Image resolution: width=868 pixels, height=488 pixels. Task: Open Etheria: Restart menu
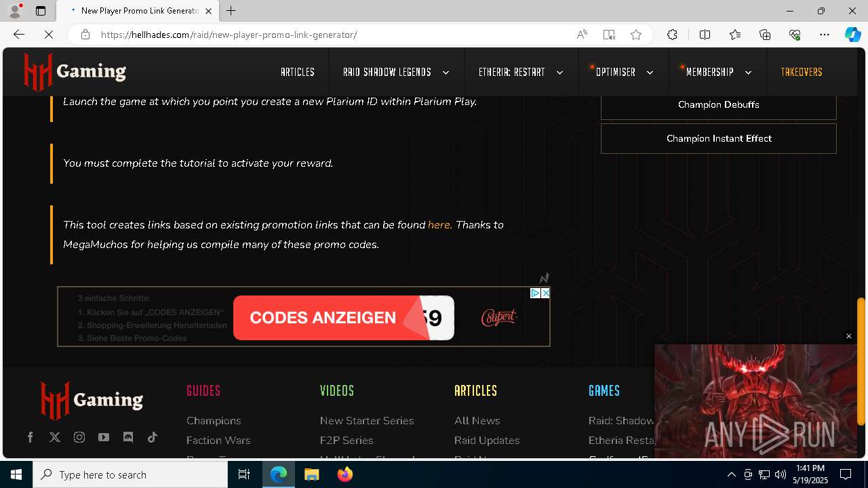pos(511,72)
